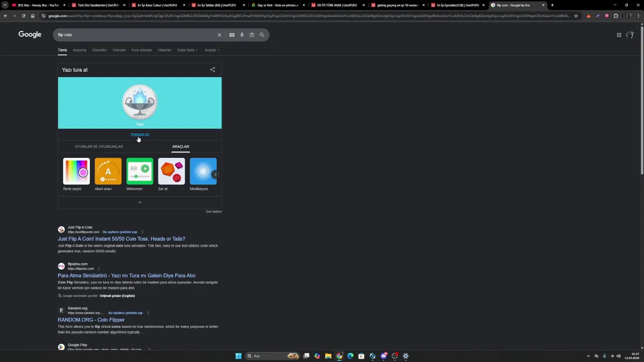Switch to Kısa videolar tab
This screenshot has height=362, width=644.
click(x=141, y=50)
